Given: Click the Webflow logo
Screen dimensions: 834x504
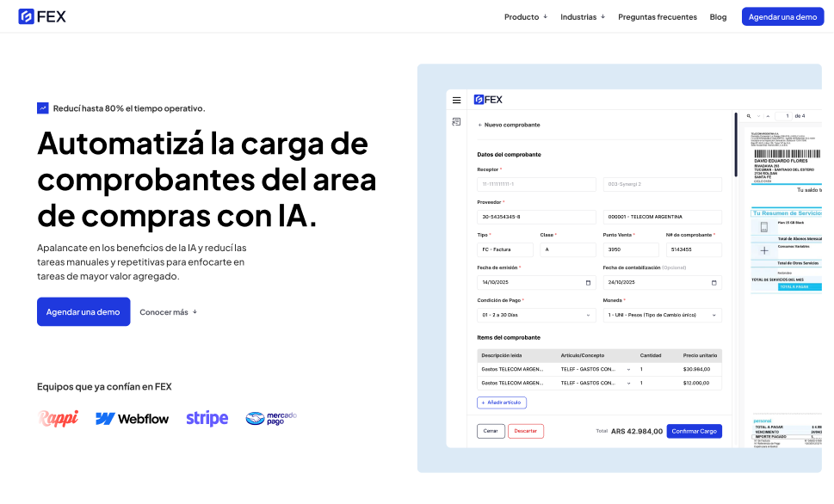Looking at the screenshot, I should coord(132,419).
